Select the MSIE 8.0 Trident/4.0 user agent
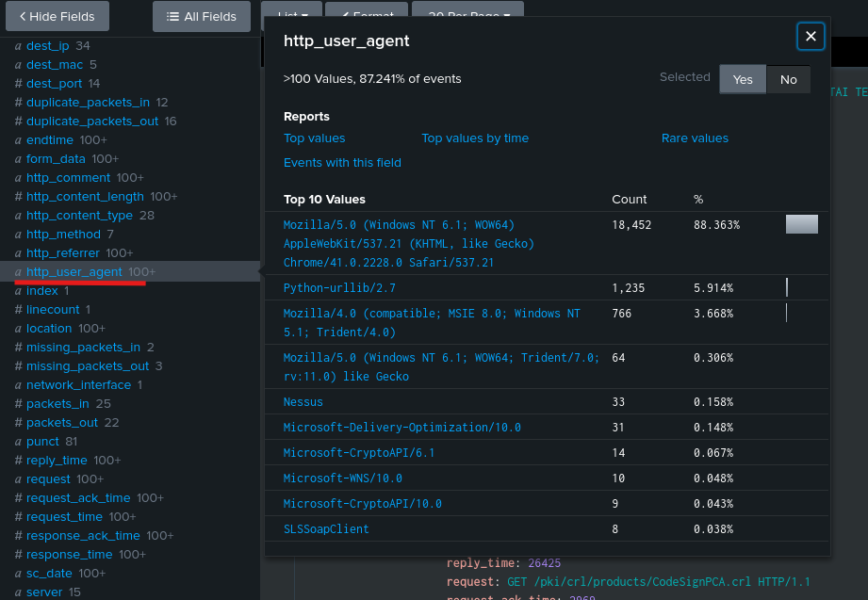The width and height of the screenshot is (868, 600). tap(432, 323)
